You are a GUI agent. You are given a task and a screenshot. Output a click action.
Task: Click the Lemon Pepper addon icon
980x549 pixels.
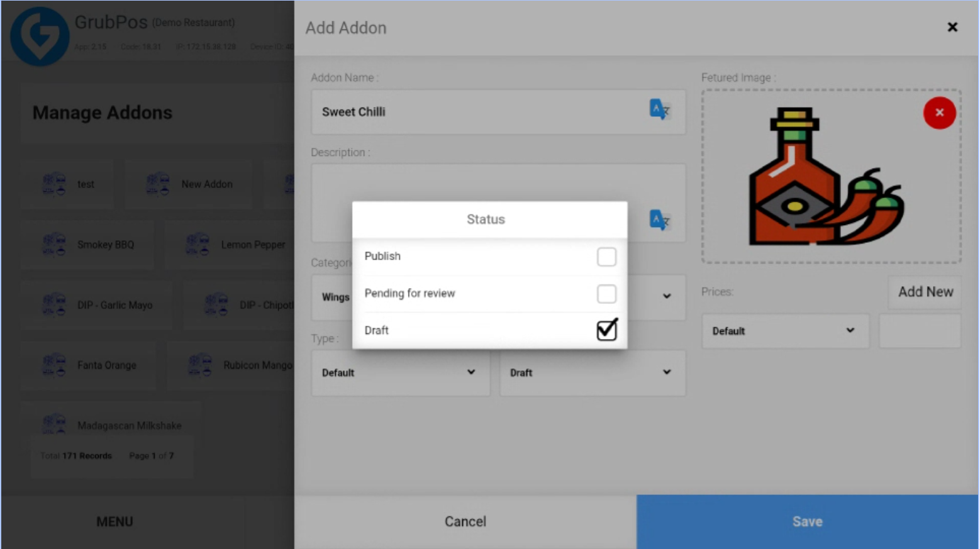tap(198, 244)
